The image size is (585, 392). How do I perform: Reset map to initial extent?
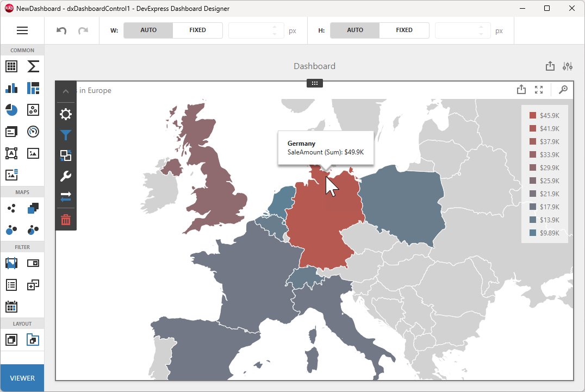point(563,90)
